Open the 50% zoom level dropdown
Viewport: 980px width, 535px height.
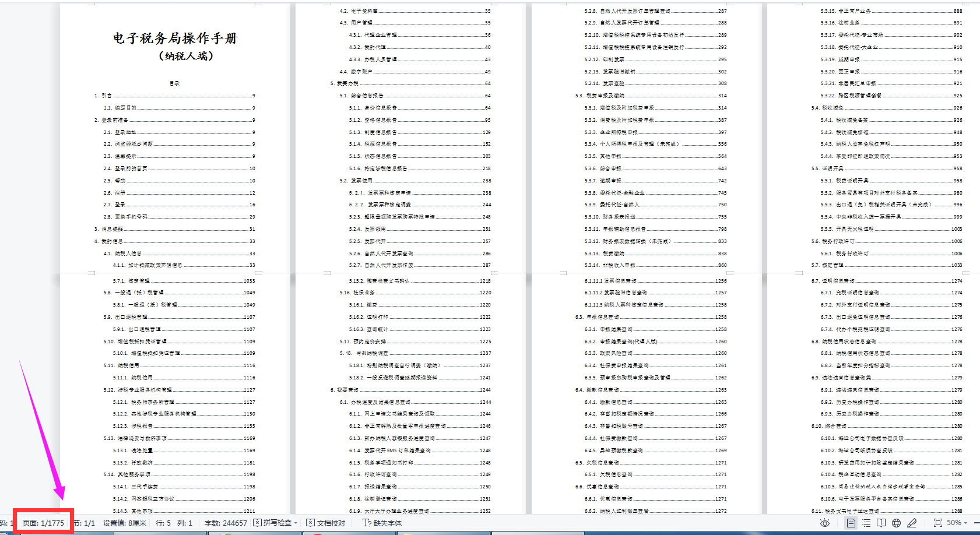(x=957, y=523)
